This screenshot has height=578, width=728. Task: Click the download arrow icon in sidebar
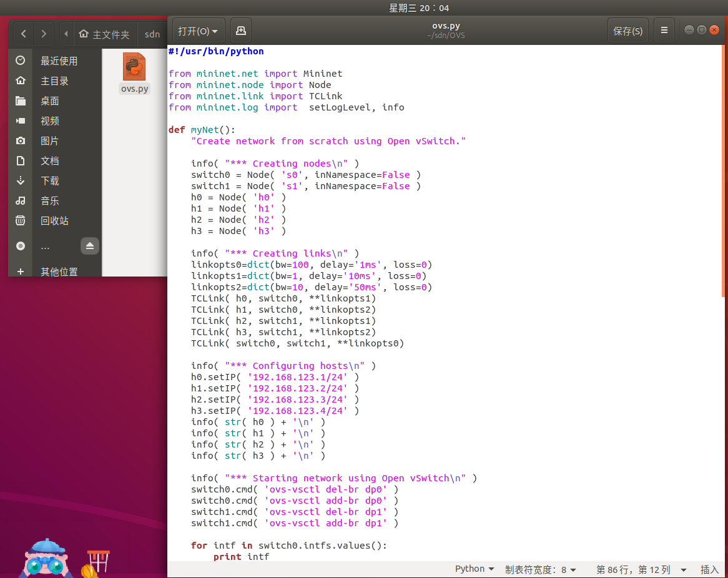pos(21,180)
